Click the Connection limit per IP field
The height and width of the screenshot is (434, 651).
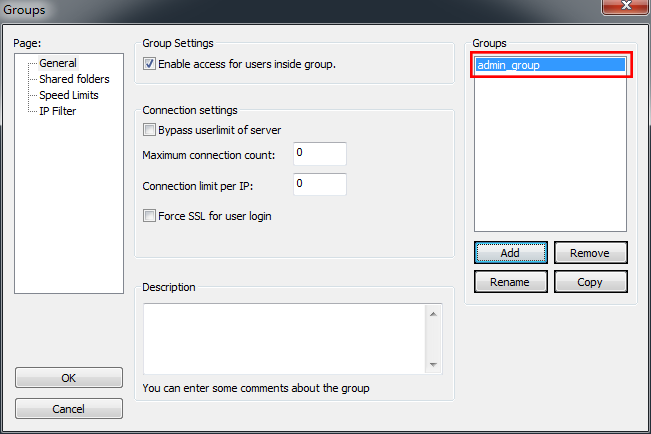click(319, 185)
